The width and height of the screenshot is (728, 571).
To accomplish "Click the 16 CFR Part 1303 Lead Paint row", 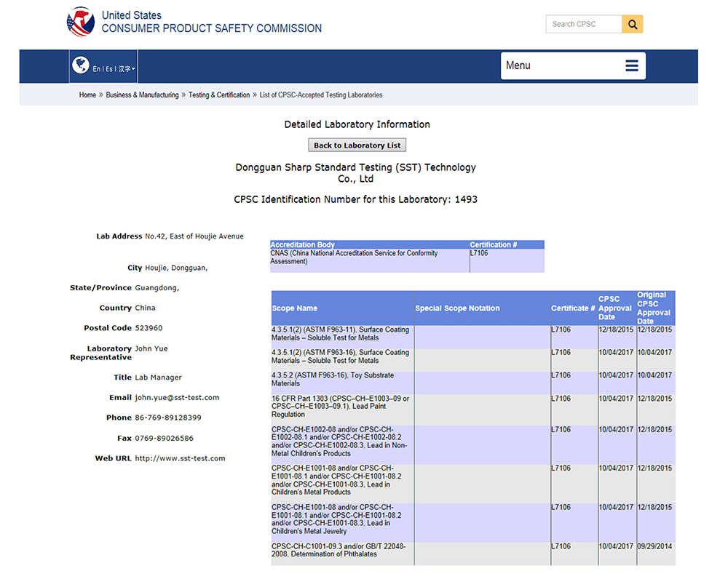I will click(x=473, y=410).
